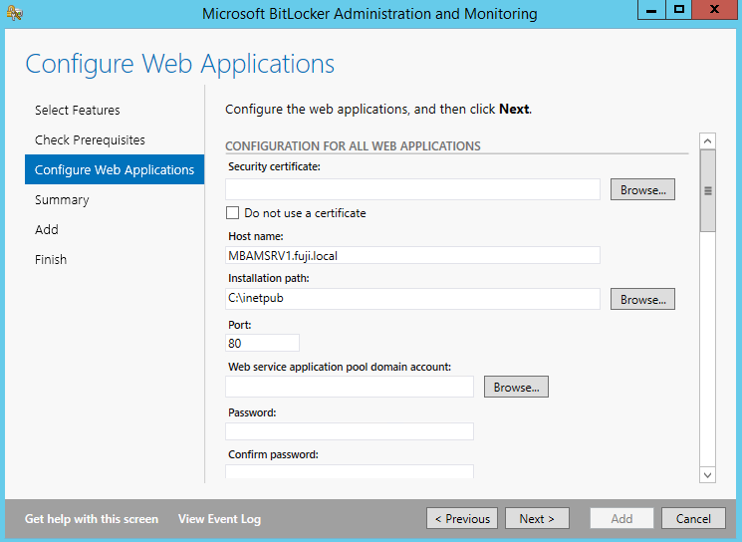
Task: Open Check Prerequisites step in sidebar
Action: [90, 140]
